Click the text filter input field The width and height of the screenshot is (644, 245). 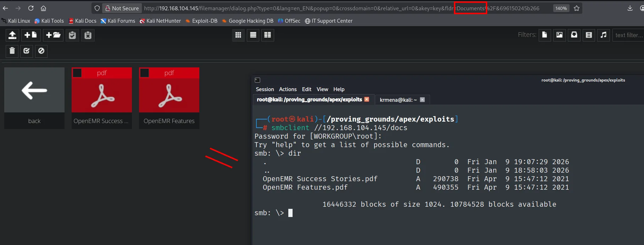pos(628,35)
